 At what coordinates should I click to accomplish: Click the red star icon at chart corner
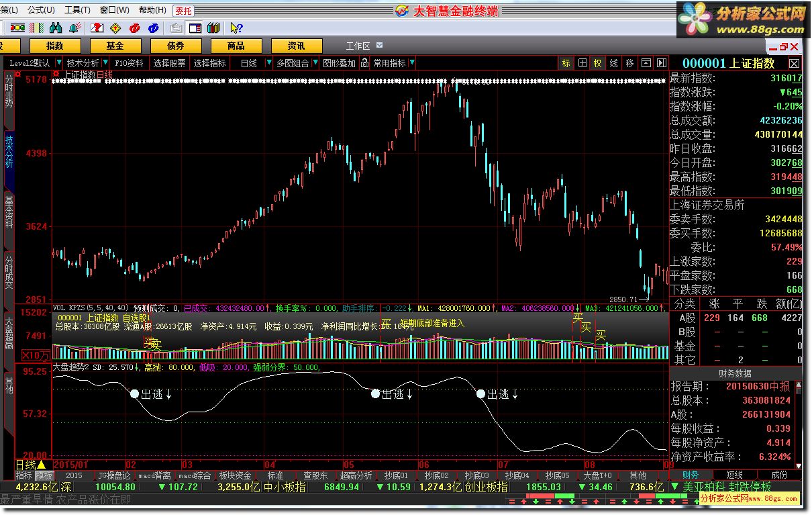click(x=56, y=74)
